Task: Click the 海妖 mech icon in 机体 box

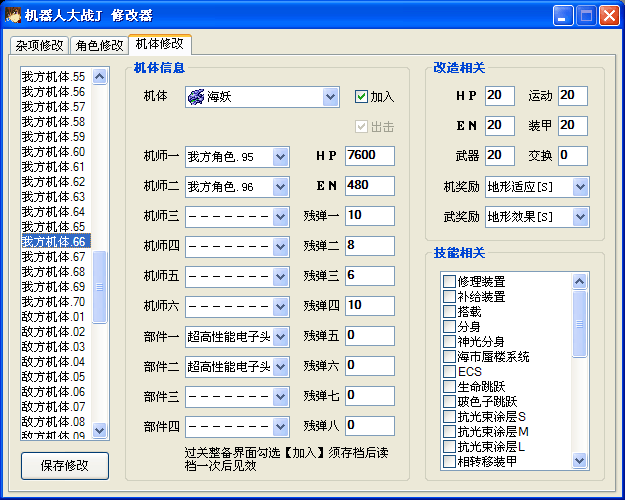Action: (196, 97)
